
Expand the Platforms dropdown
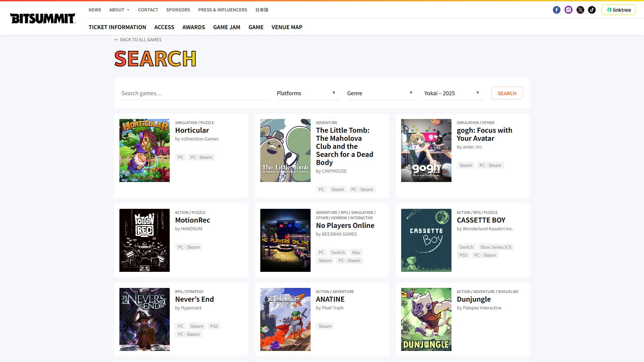click(306, 93)
